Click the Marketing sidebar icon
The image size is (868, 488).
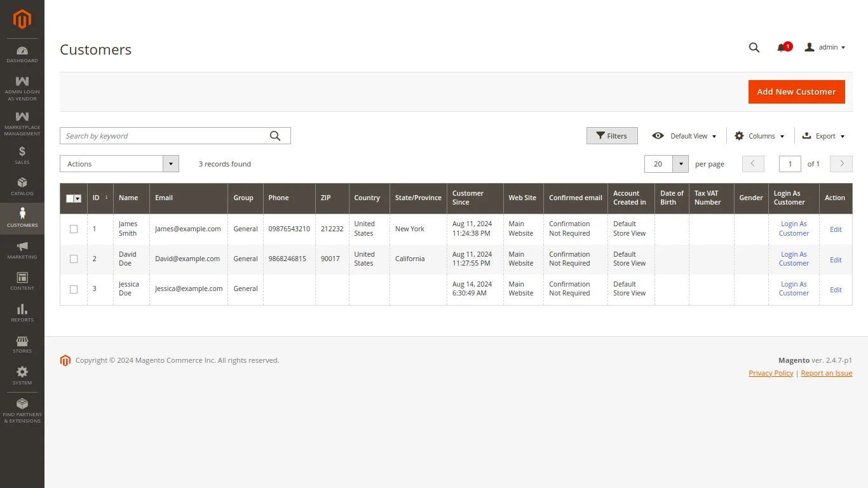tap(22, 248)
